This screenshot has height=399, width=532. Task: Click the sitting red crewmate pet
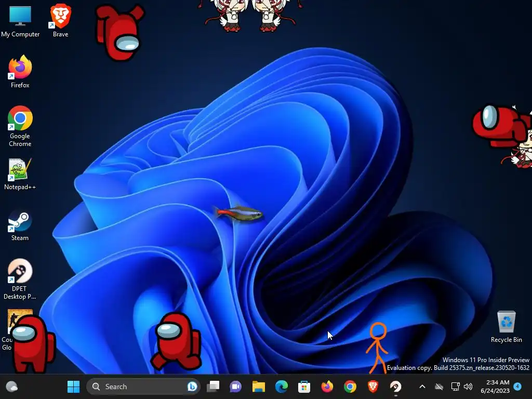tap(176, 341)
